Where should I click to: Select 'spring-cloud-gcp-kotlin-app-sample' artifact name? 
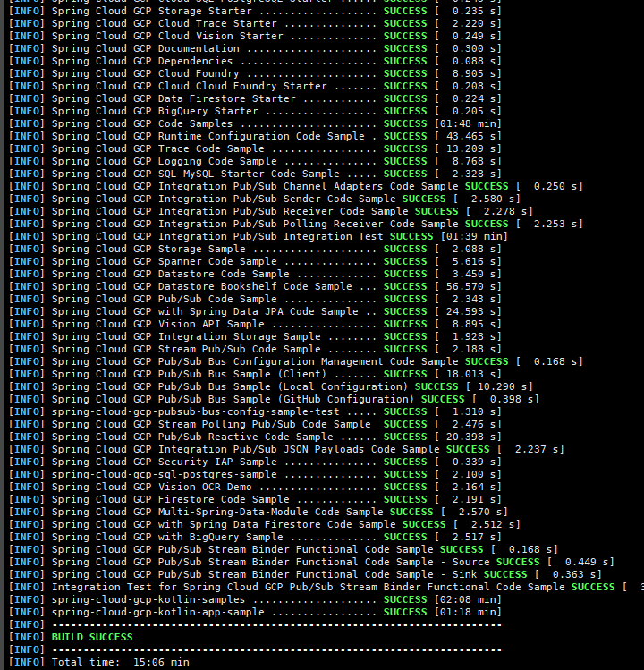(x=158, y=613)
